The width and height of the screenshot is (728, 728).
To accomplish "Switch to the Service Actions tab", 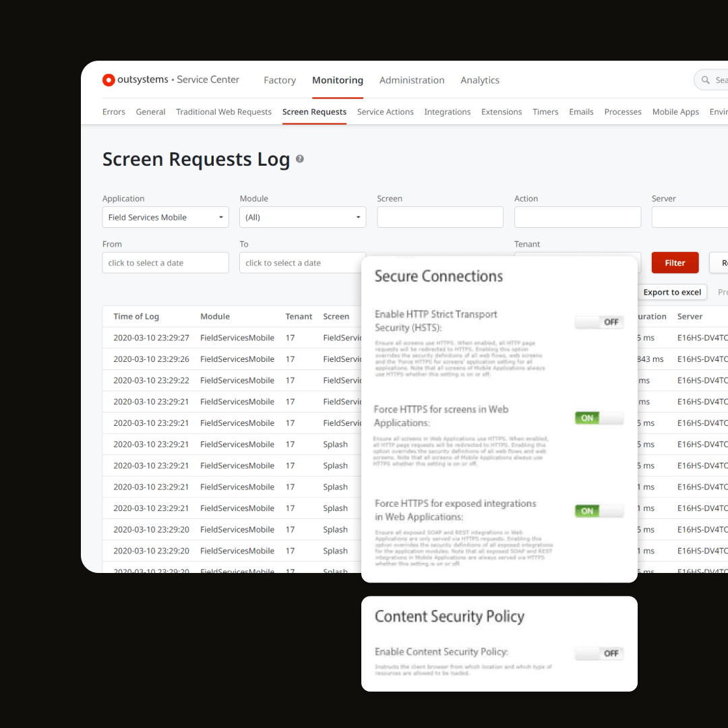I will (x=386, y=112).
